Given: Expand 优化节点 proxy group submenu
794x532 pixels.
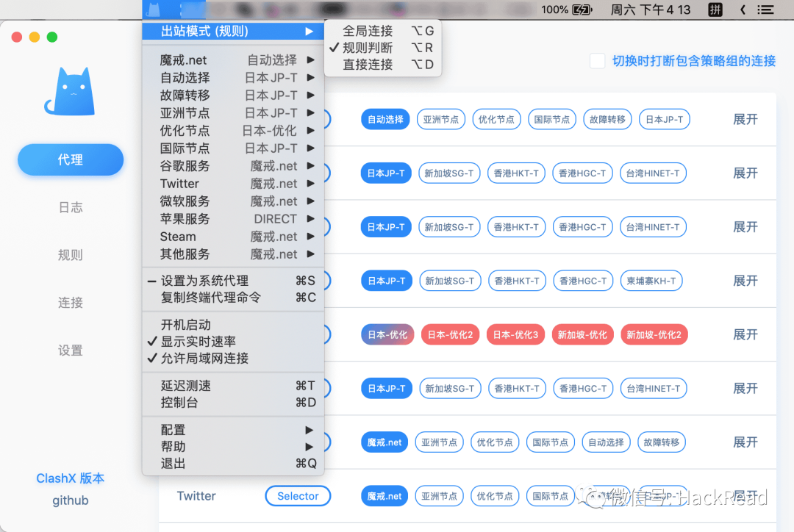Looking at the screenshot, I should point(233,131).
